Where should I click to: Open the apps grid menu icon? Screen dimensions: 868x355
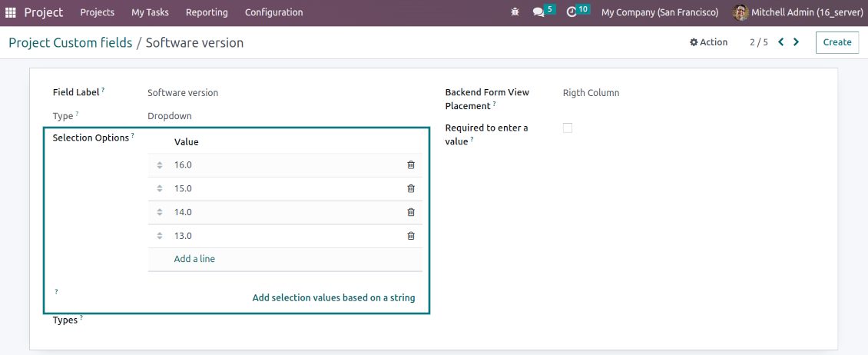[x=11, y=12]
